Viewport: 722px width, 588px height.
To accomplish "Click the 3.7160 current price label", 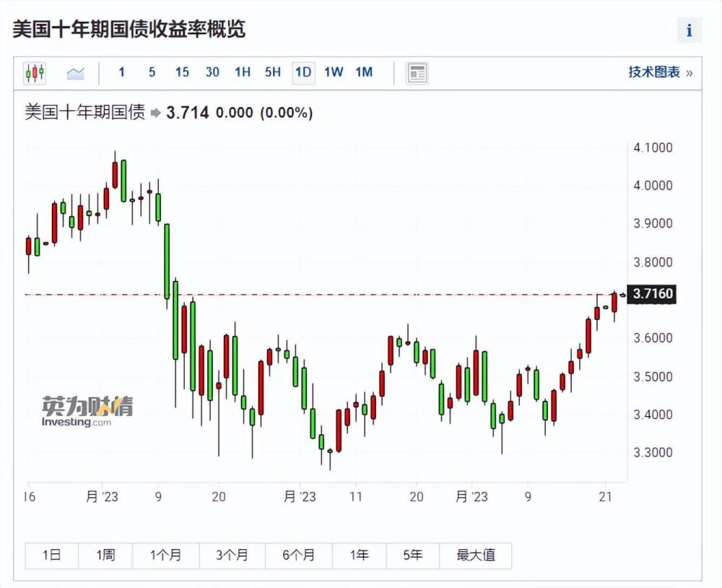I will pos(653,294).
